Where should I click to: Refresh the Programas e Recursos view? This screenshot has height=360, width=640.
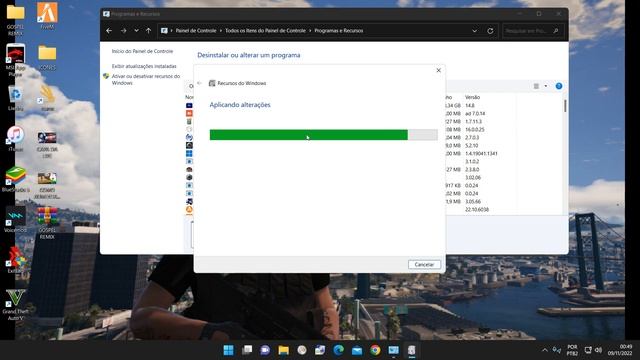pos(490,31)
